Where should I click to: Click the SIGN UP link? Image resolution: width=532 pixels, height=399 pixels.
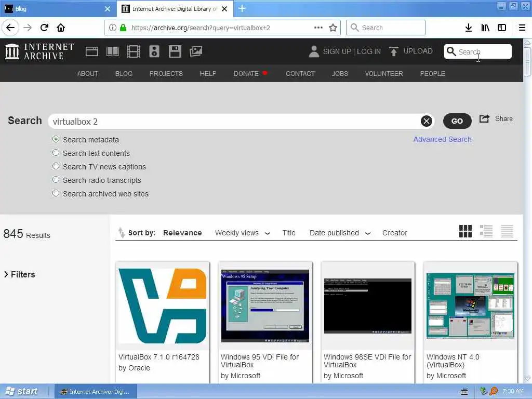pyautogui.click(x=337, y=51)
